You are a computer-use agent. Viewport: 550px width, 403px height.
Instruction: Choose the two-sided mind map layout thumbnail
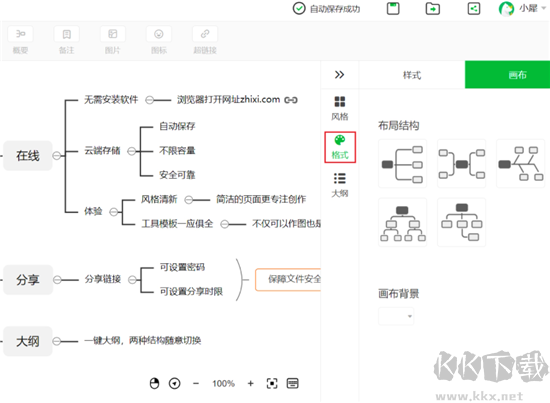coord(461,164)
